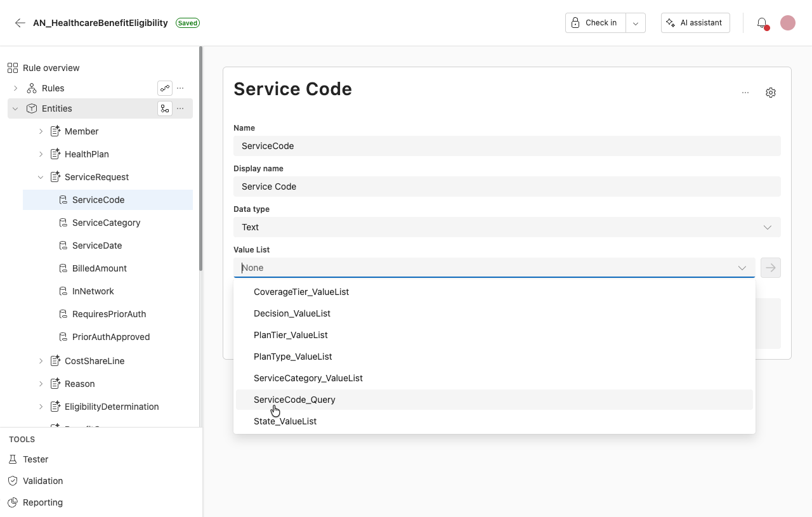812x517 pixels.
Task: Open Service Code more options ellipsis
Action: pyautogui.click(x=745, y=93)
